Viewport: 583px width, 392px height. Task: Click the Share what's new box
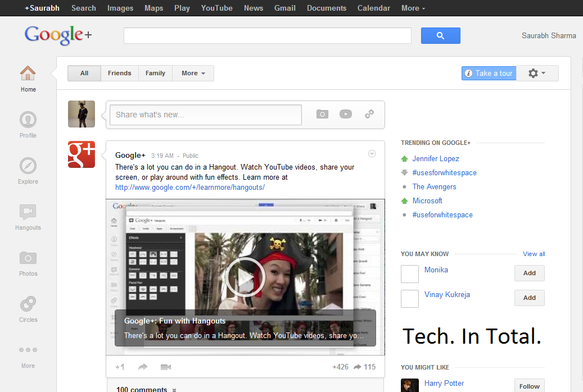coord(206,115)
